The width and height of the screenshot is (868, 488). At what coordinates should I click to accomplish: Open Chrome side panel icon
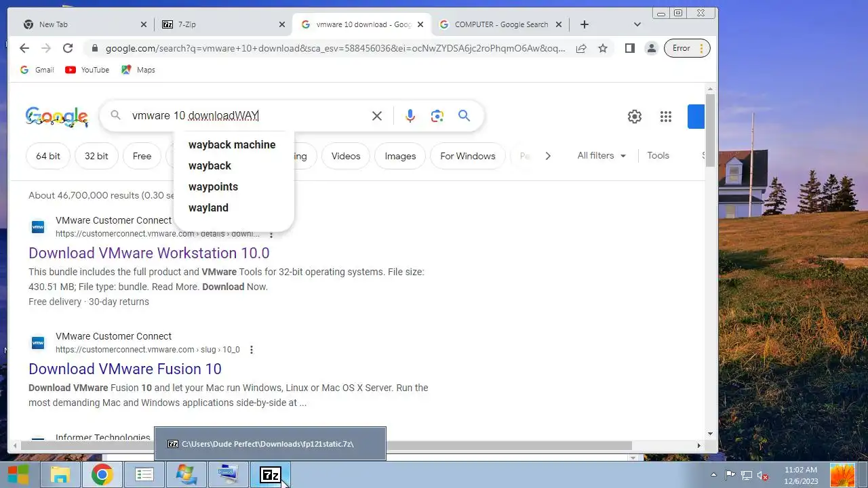click(x=630, y=48)
